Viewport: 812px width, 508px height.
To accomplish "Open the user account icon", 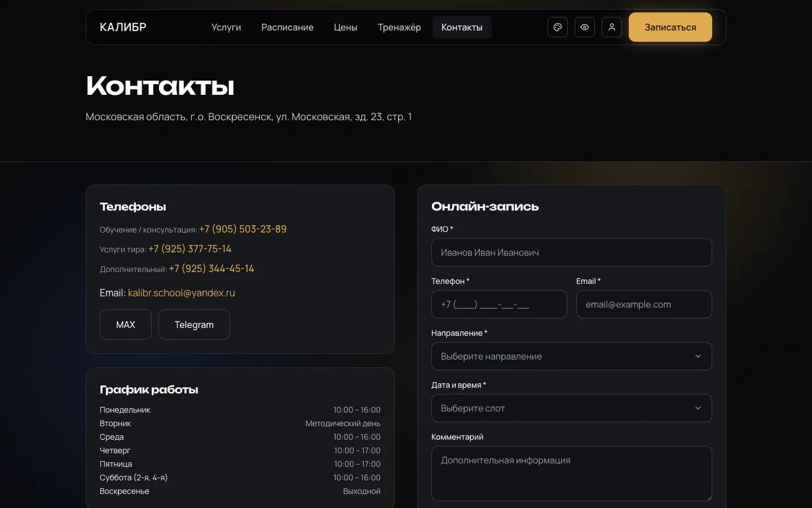I will point(612,27).
